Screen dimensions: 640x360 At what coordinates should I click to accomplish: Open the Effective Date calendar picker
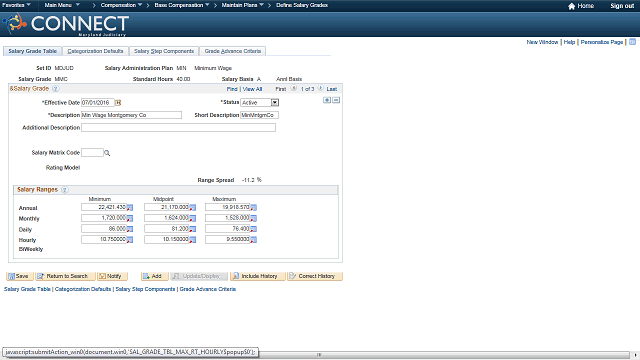click(118, 102)
